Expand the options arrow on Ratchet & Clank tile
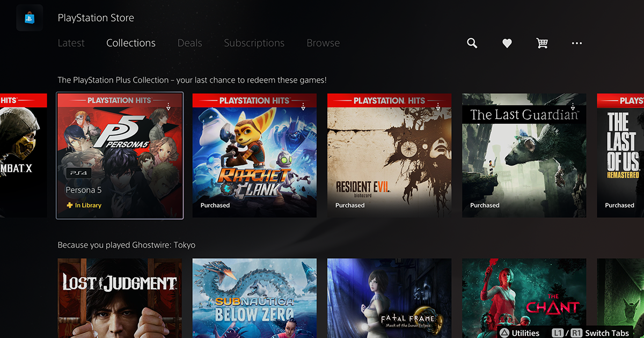 [x=303, y=107]
